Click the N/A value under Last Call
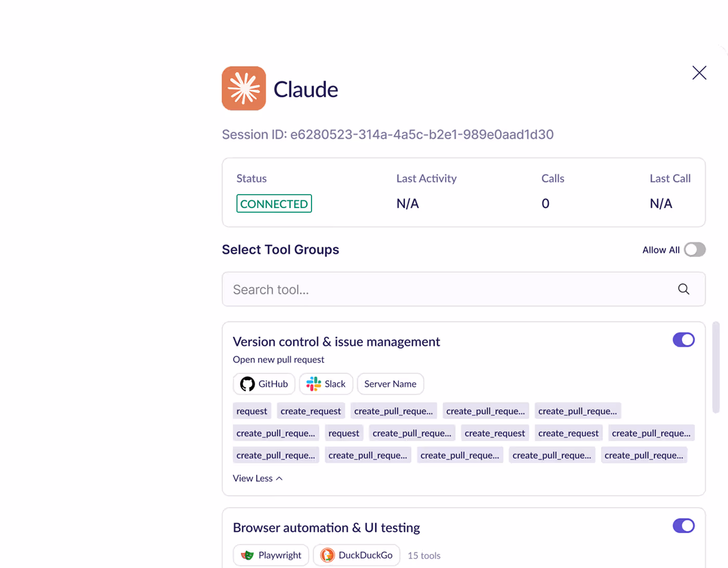Screen dimensions: 728x568 (661, 203)
